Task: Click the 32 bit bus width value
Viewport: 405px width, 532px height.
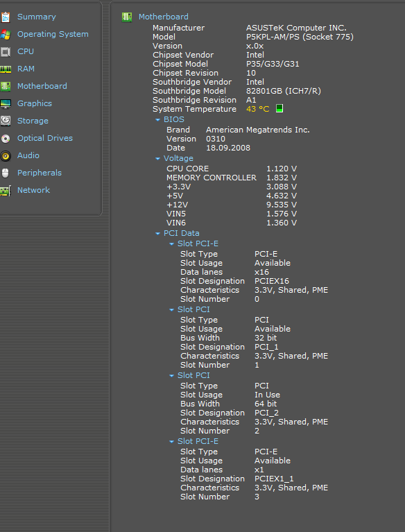Action: pyautogui.click(x=266, y=338)
